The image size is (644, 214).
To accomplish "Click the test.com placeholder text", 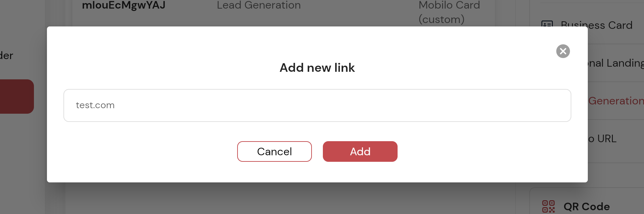I will click(95, 105).
